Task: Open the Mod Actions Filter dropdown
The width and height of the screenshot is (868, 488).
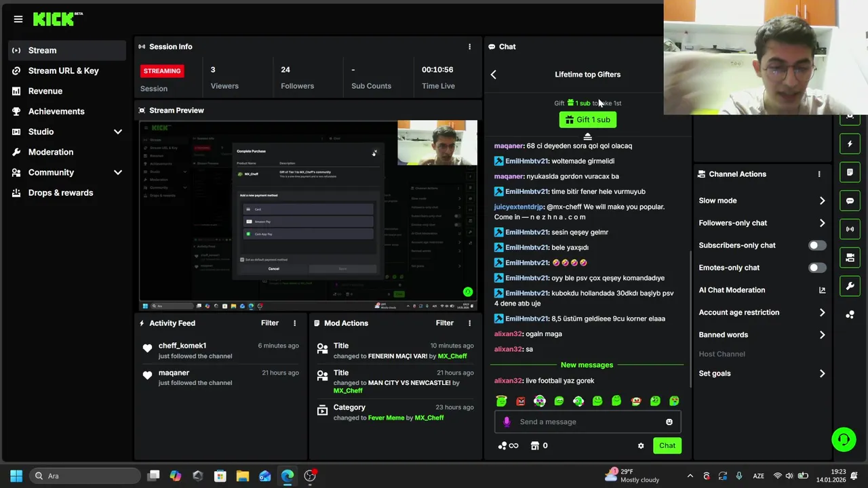Action: tap(445, 323)
